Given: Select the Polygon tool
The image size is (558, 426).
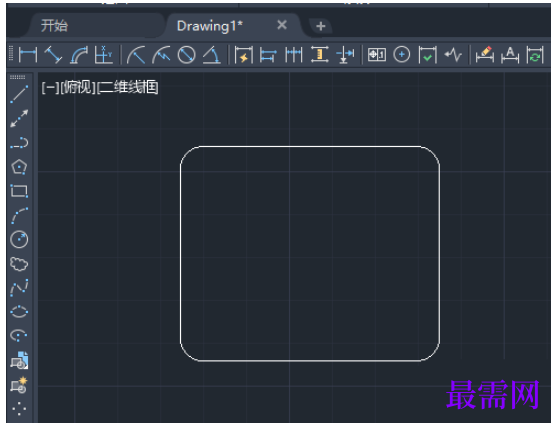Looking at the screenshot, I should pos(19,167).
